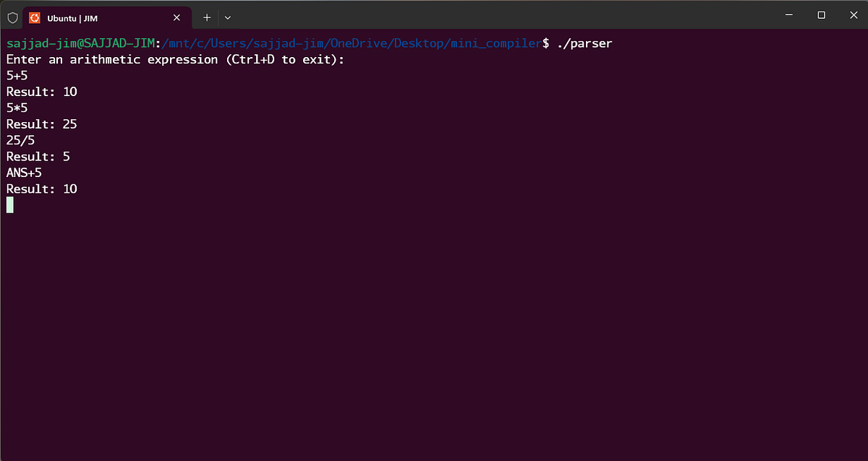Click the 'Result: 5' output line
Image resolution: width=868 pixels, height=461 pixels.
coord(38,156)
